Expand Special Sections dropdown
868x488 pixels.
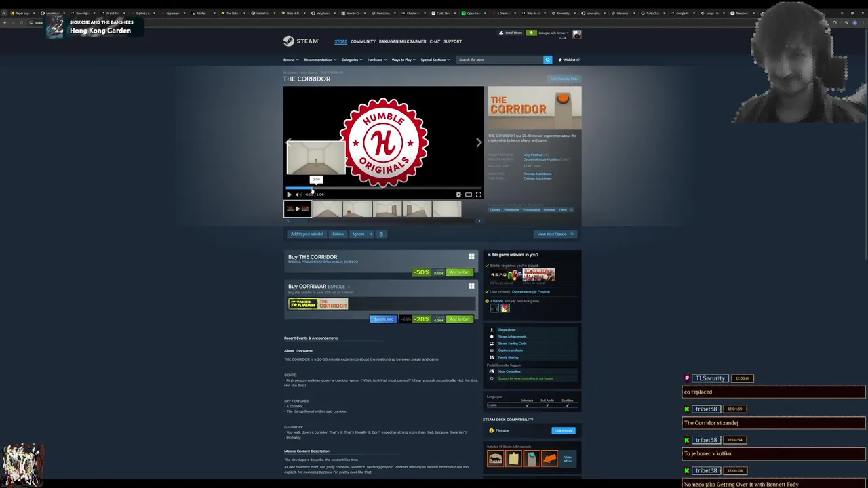coord(435,60)
